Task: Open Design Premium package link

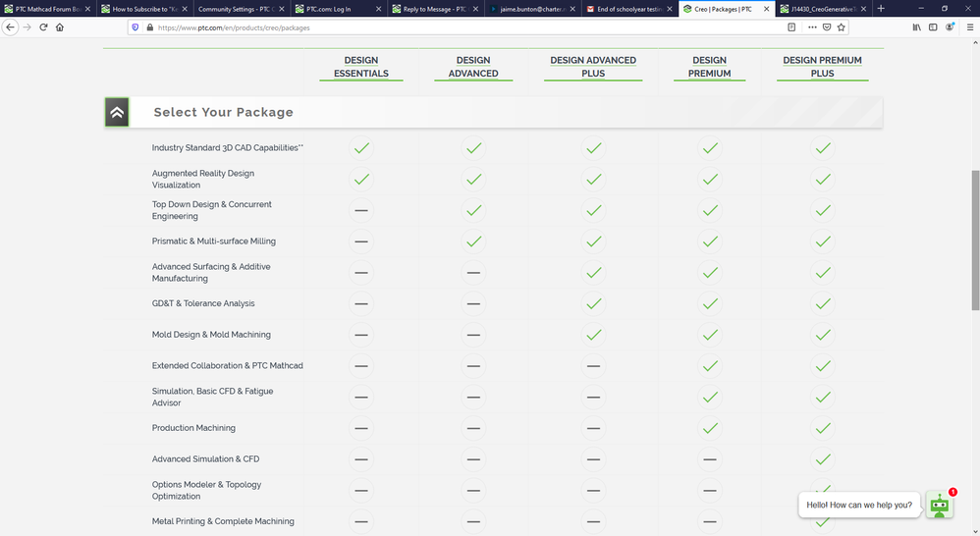Action: point(709,67)
